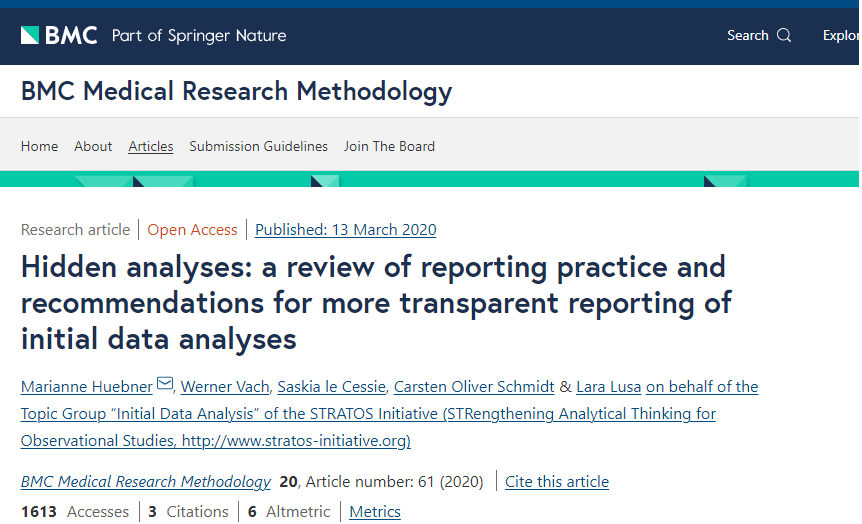Click the Explore link in header
Screen dimensions: 862x524
(x=839, y=35)
